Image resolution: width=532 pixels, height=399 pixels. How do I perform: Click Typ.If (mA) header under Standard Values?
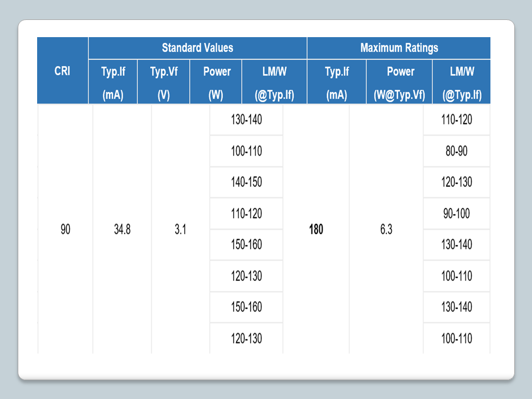113,83
